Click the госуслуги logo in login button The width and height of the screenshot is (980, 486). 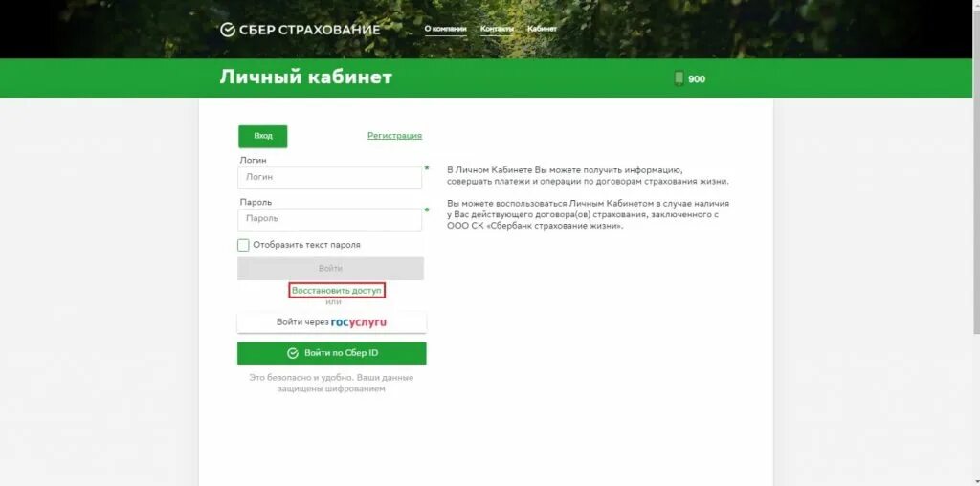pyautogui.click(x=359, y=322)
